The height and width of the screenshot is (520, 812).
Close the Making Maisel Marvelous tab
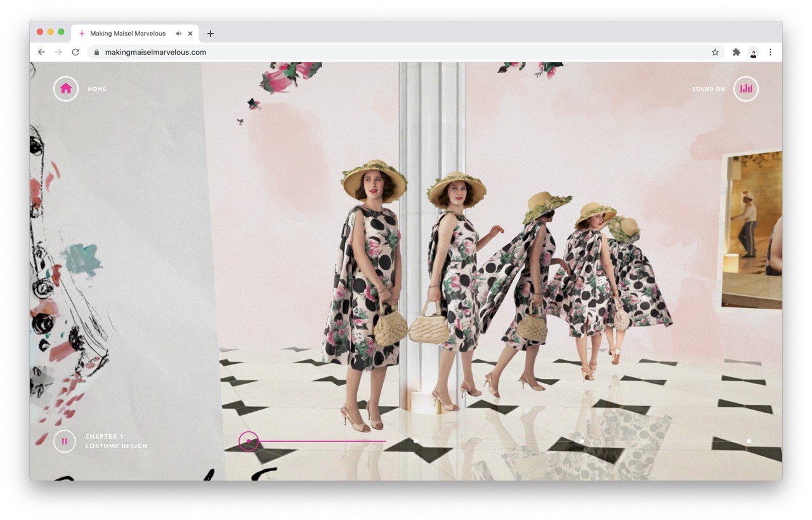[x=190, y=34]
